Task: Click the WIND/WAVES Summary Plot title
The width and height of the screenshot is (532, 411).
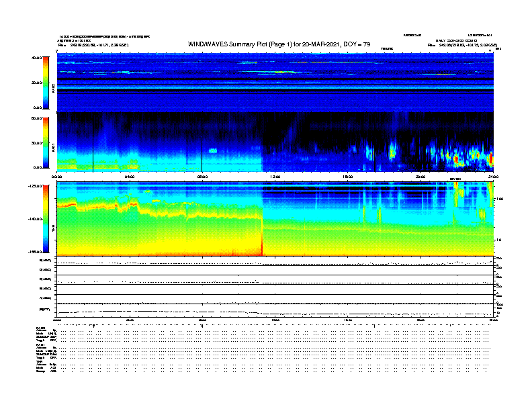Action: (279, 44)
